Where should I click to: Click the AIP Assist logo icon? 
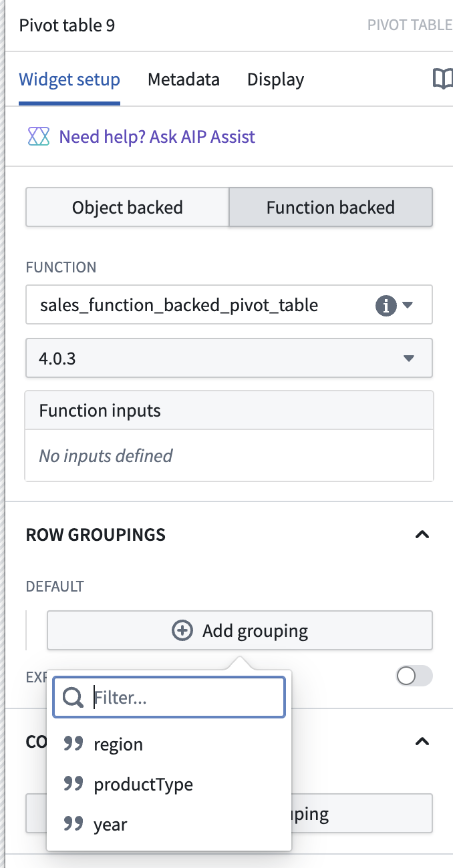click(39, 137)
